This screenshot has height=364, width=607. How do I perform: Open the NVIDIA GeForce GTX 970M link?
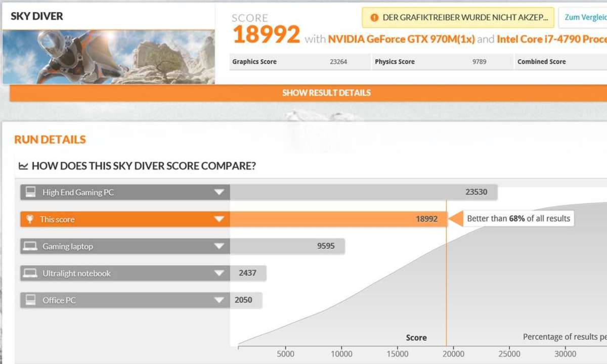click(x=401, y=39)
